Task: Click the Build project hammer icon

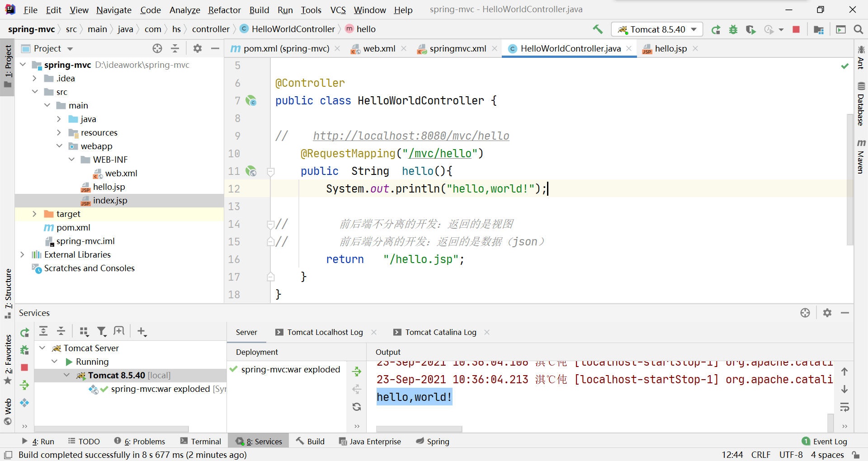Action: 598,29
